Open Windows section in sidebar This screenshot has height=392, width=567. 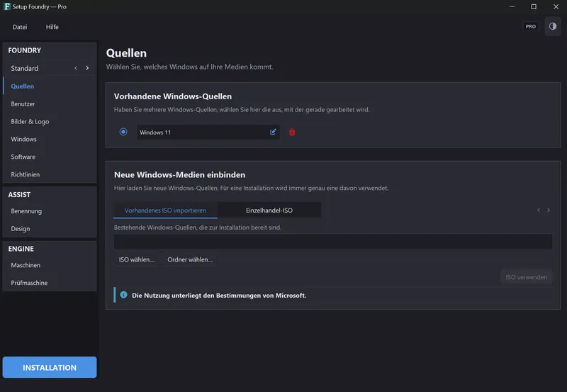point(50,139)
